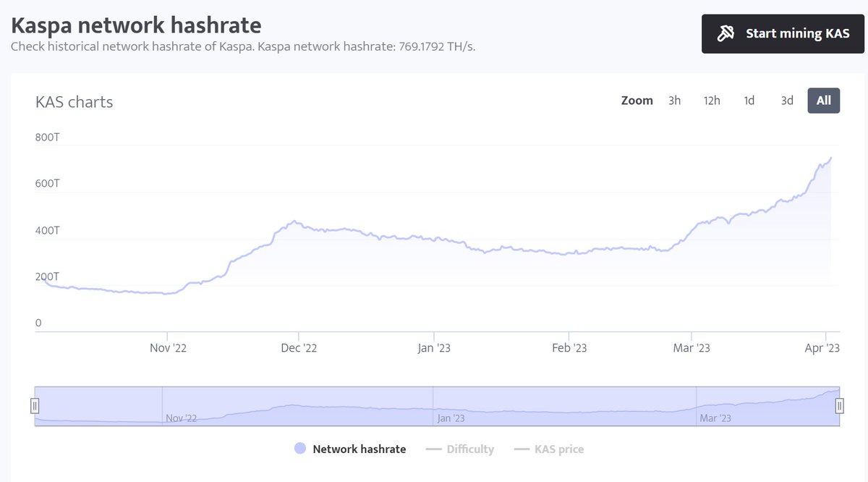The width and height of the screenshot is (868, 482).
Task: Click the Mar '23 label in navigator
Action: [x=715, y=418]
